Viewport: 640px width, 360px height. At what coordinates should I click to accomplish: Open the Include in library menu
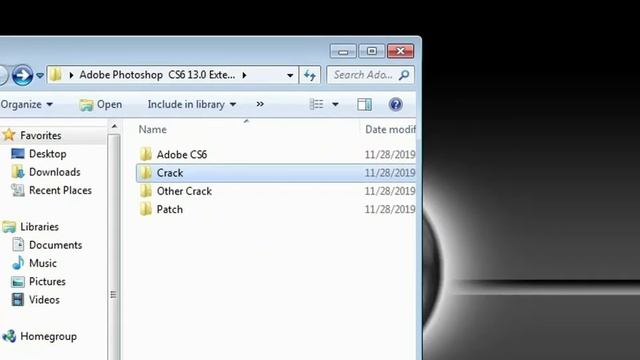pos(192,104)
